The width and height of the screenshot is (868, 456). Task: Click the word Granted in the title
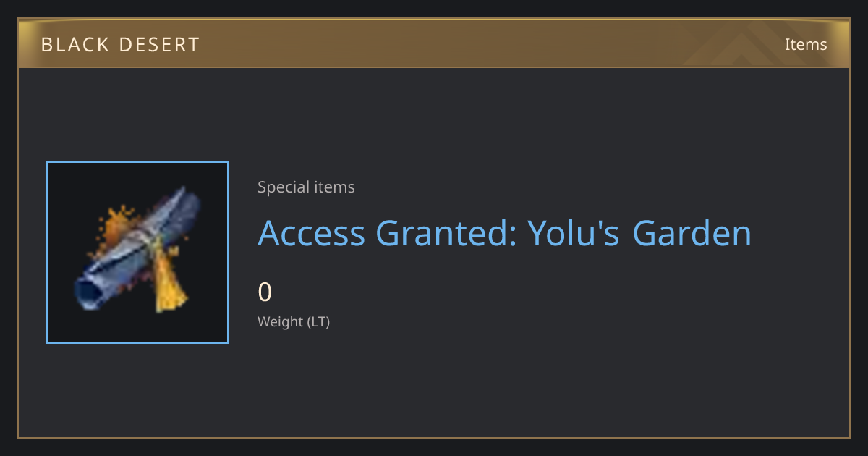446,233
